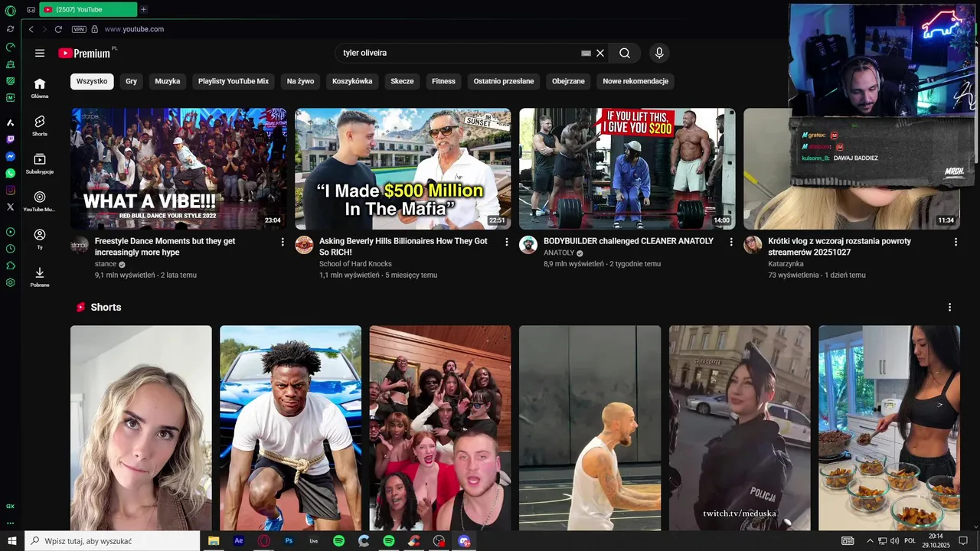
Task: Click the Windows taskbar search box
Action: [x=113, y=541]
